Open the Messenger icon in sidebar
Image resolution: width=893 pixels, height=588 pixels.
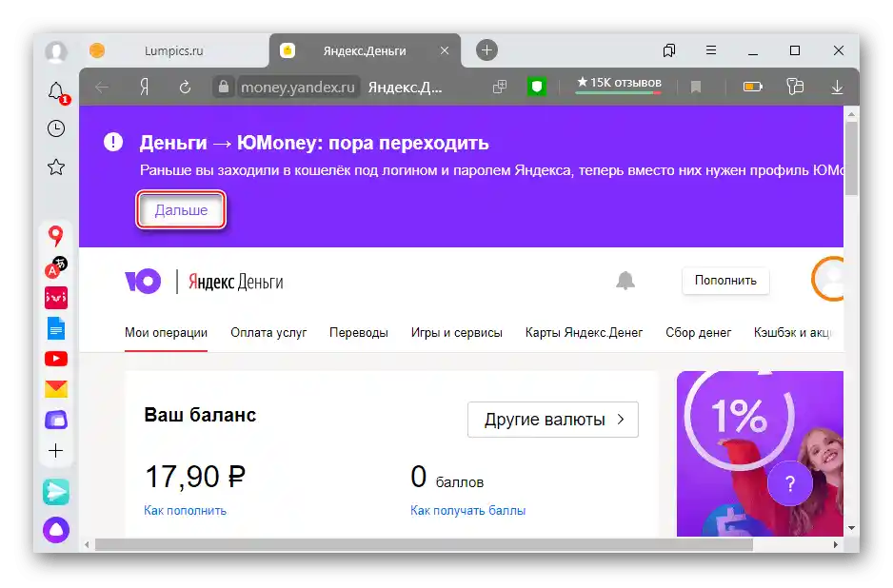point(56,492)
